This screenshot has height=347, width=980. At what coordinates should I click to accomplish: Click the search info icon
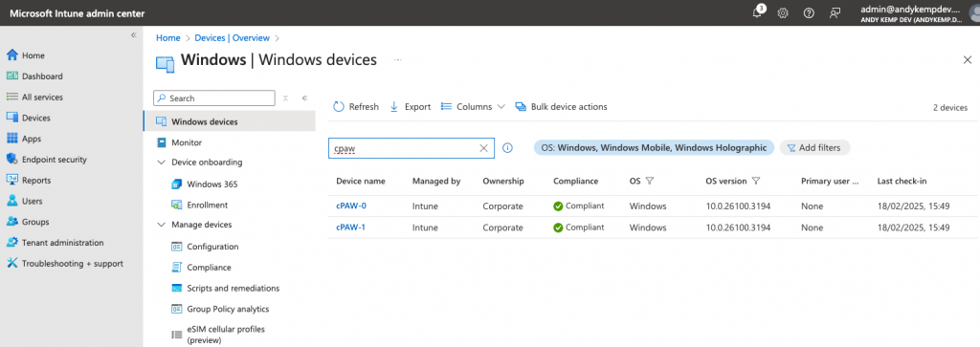pos(507,148)
